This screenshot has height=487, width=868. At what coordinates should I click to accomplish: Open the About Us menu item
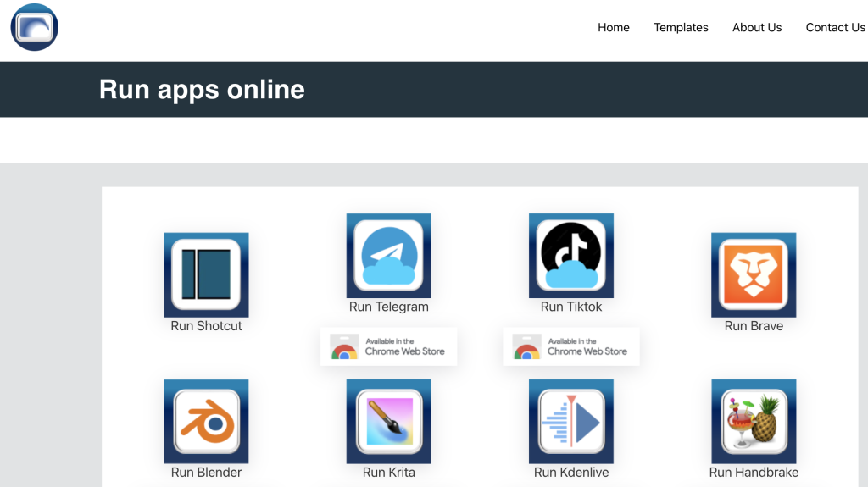[x=757, y=28]
